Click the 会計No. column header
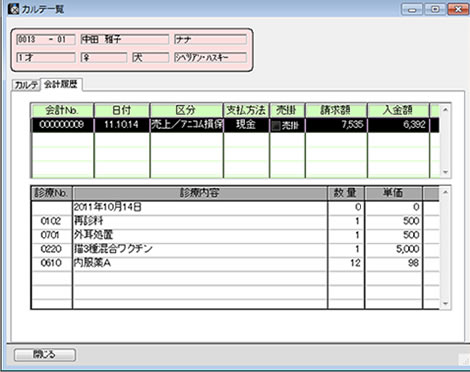Viewport: 470px width, 372px height. [62, 110]
